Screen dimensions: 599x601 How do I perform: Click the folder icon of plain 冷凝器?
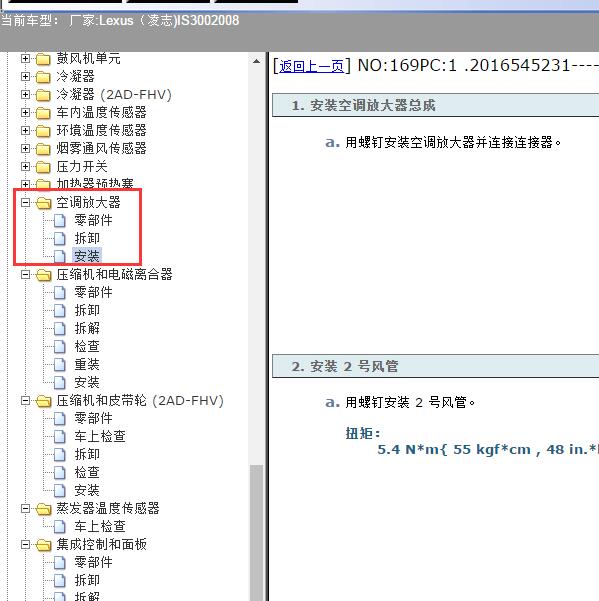point(43,77)
